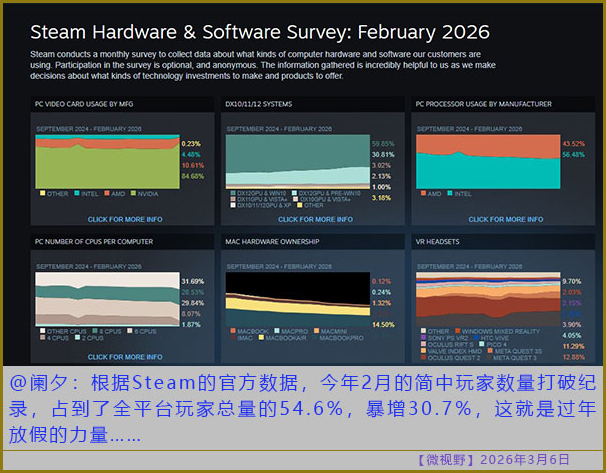Open more info for PC Number of CPUs
The image size is (606, 473).
click(125, 357)
